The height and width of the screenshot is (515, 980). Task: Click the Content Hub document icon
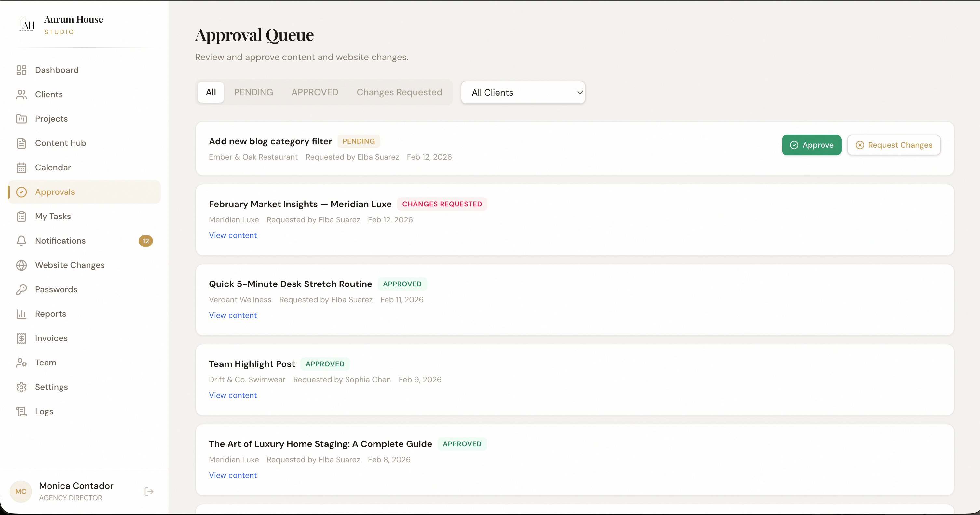point(22,143)
